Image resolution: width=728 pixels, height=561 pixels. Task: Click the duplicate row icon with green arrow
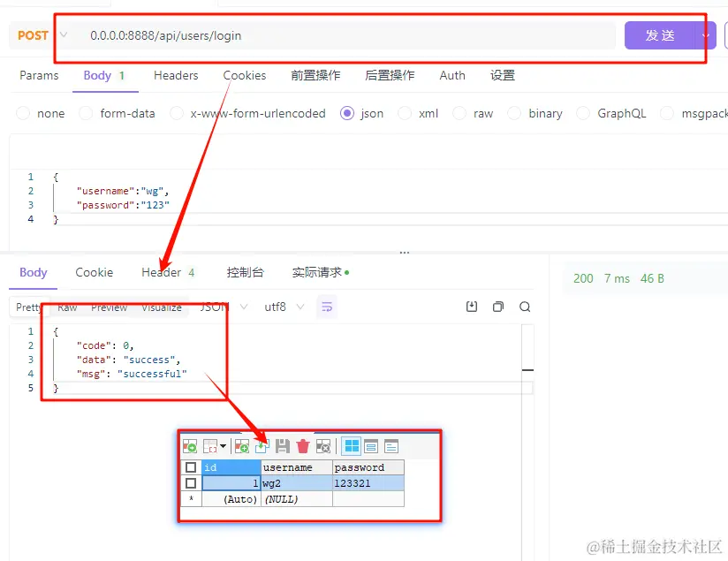pyautogui.click(x=262, y=446)
